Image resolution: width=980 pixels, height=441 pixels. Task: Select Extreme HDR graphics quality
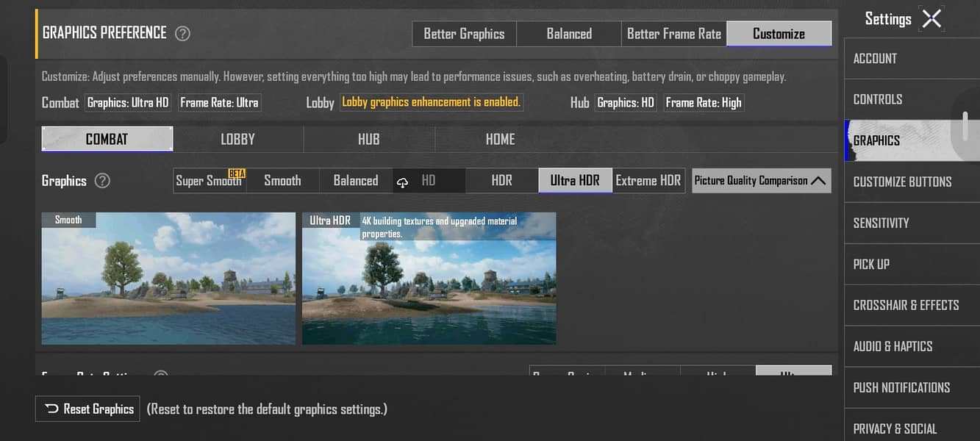click(648, 181)
